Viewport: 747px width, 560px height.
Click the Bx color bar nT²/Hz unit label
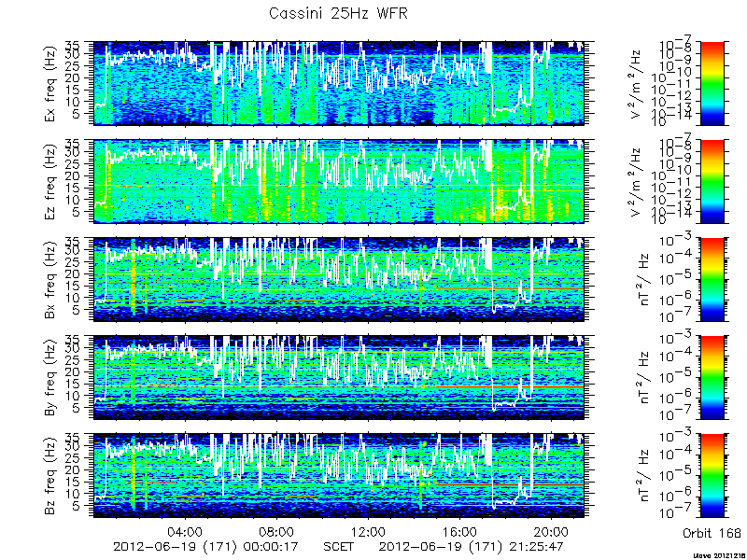pos(643,280)
